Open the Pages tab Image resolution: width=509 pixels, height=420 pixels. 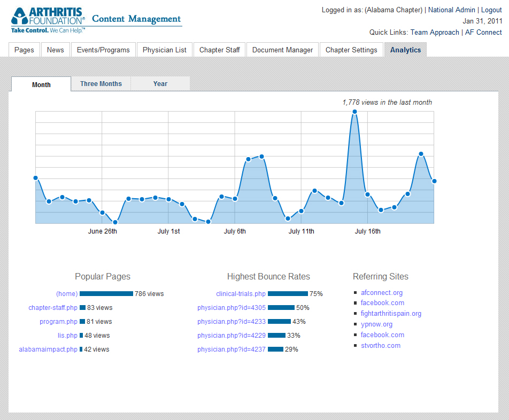point(24,50)
